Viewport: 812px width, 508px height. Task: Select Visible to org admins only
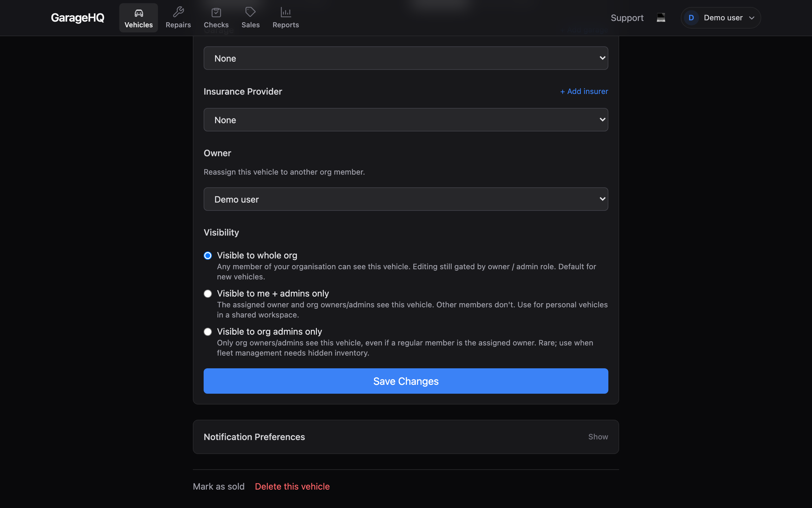[x=208, y=332]
